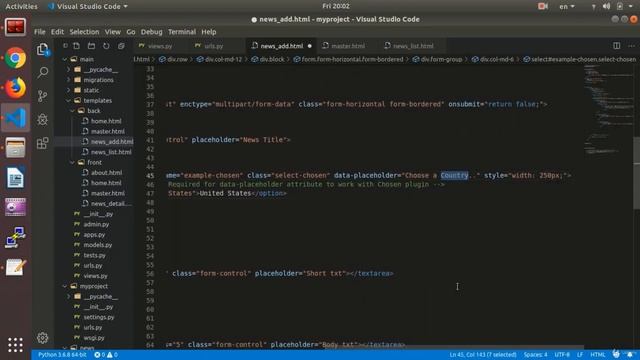Collapse all folders in explorer
The image size is (640, 360).
click(121, 46)
